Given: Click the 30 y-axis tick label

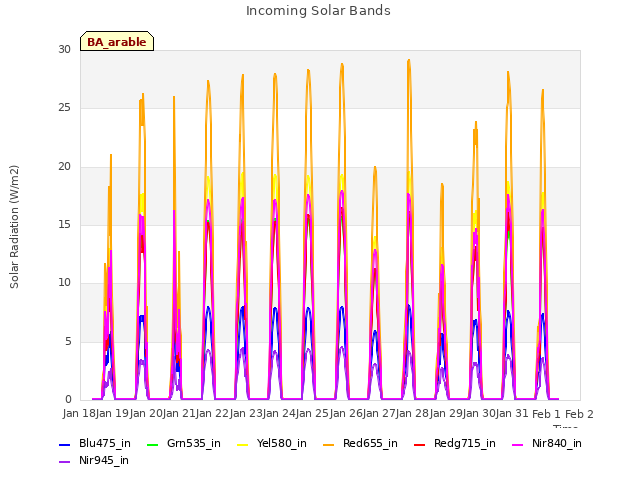Looking at the screenshot, I should (64, 50).
